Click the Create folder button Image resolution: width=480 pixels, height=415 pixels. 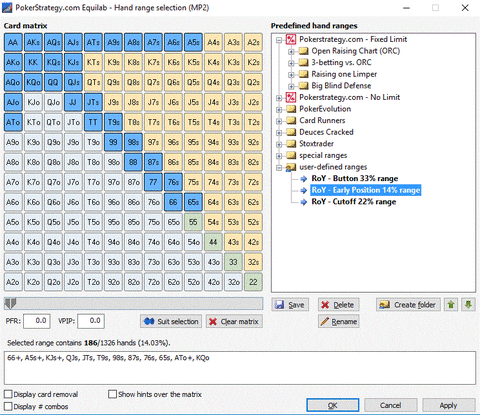tap(408, 305)
